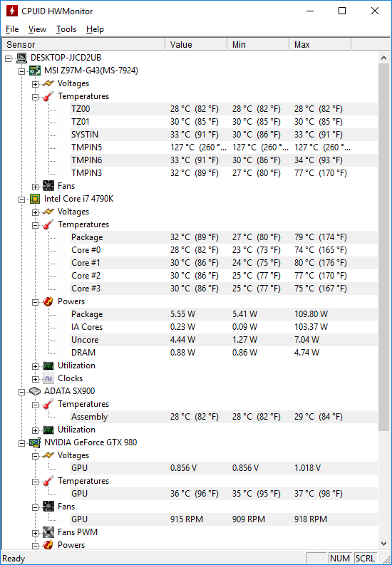
Task: Collapse the NVIDIA GeForce GTX 980 node
Action: [22, 443]
